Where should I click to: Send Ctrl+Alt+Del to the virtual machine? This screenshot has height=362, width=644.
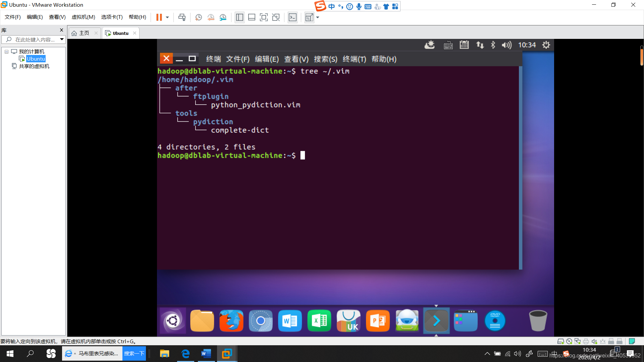point(182,17)
